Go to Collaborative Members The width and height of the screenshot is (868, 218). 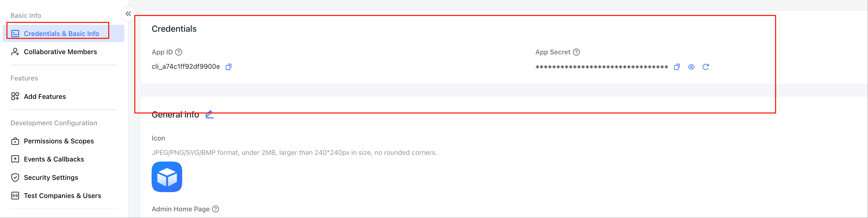[x=60, y=52]
